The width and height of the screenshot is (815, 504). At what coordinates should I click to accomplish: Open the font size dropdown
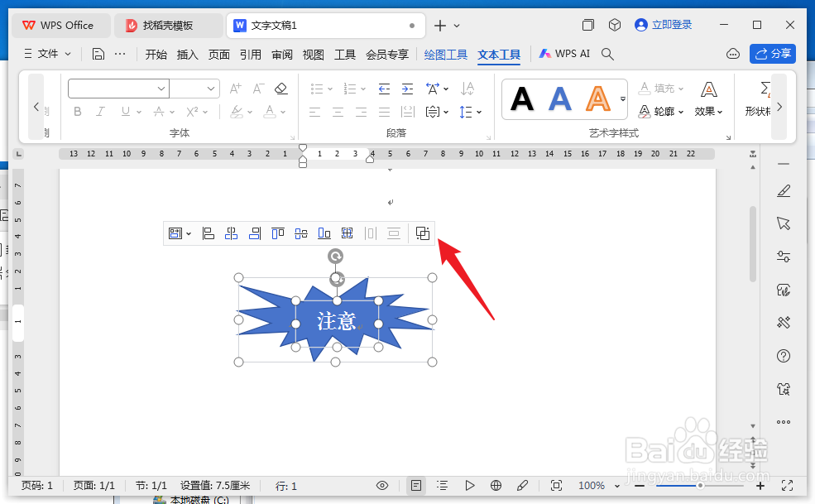pyautogui.click(x=210, y=89)
